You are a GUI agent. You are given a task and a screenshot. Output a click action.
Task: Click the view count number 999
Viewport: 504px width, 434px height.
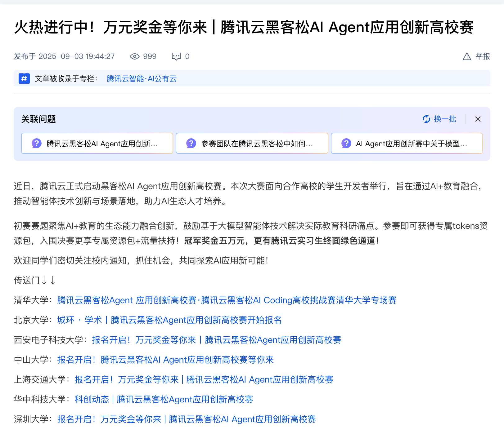(150, 56)
